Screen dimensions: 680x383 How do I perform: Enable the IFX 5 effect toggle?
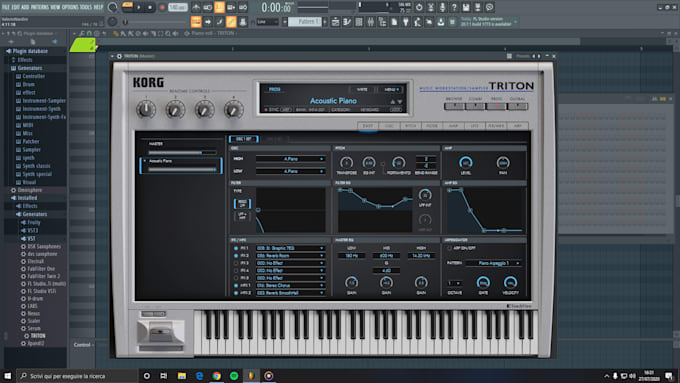pyautogui.click(x=236, y=278)
